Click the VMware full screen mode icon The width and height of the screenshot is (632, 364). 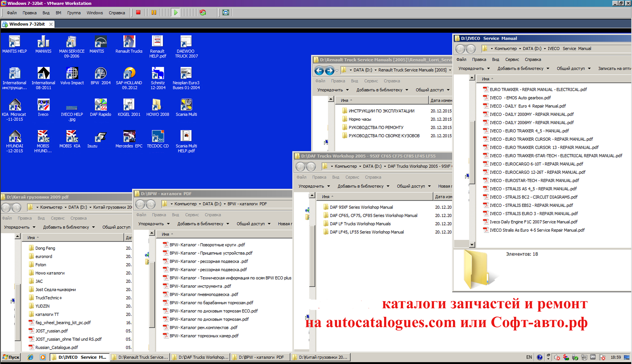pos(225,12)
